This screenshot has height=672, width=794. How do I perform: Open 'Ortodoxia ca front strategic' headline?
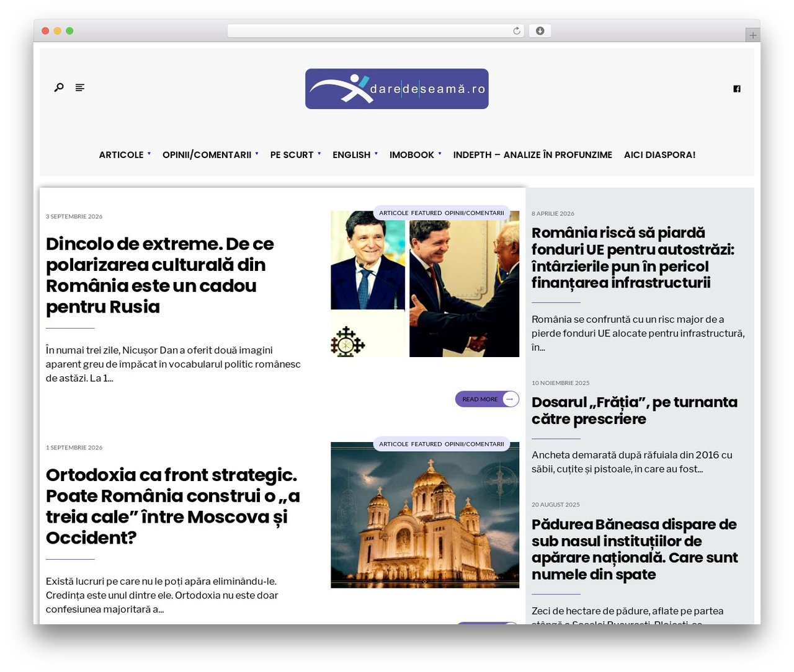click(x=173, y=506)
